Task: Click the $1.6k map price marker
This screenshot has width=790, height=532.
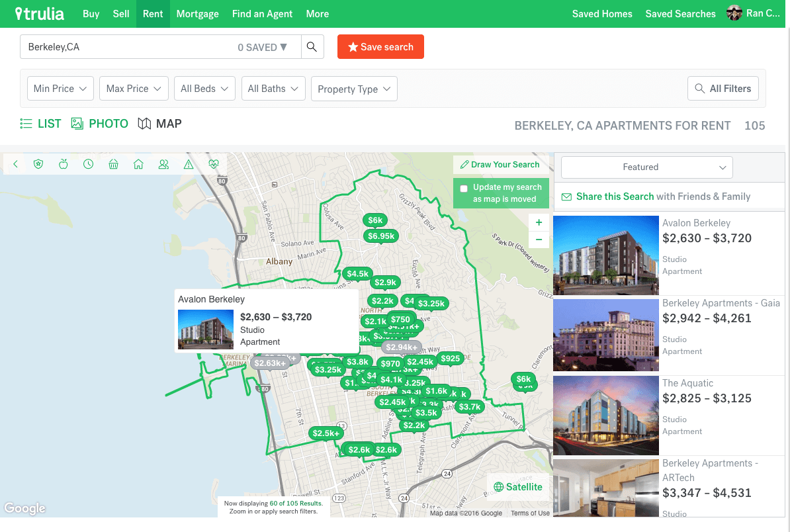Action: [x=436, y=390]
